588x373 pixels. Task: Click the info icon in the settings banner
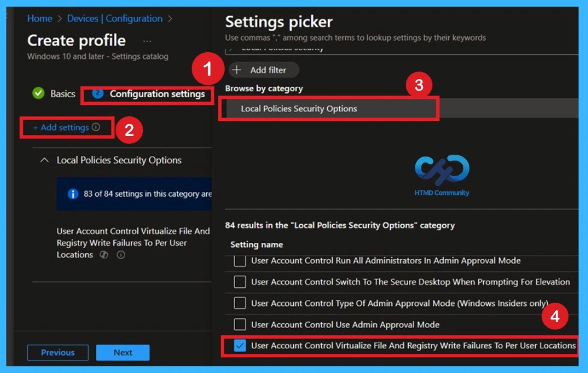[x=73, y=193]
